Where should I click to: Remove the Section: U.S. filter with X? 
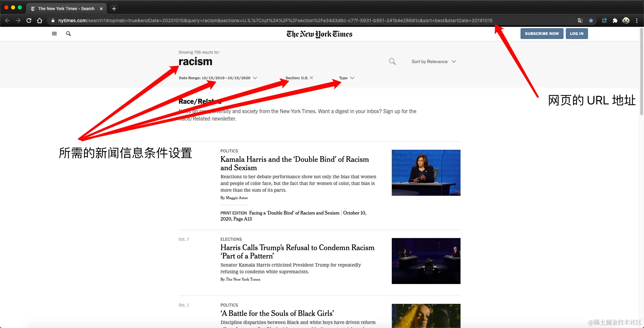(311, 78)
